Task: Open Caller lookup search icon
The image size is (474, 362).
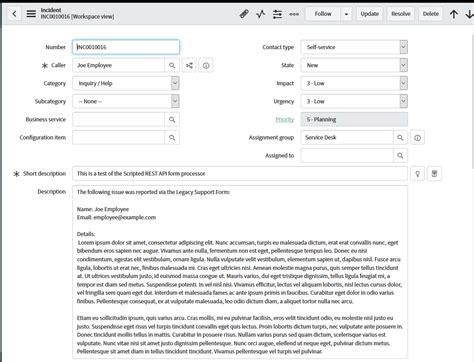Action: 172,65
